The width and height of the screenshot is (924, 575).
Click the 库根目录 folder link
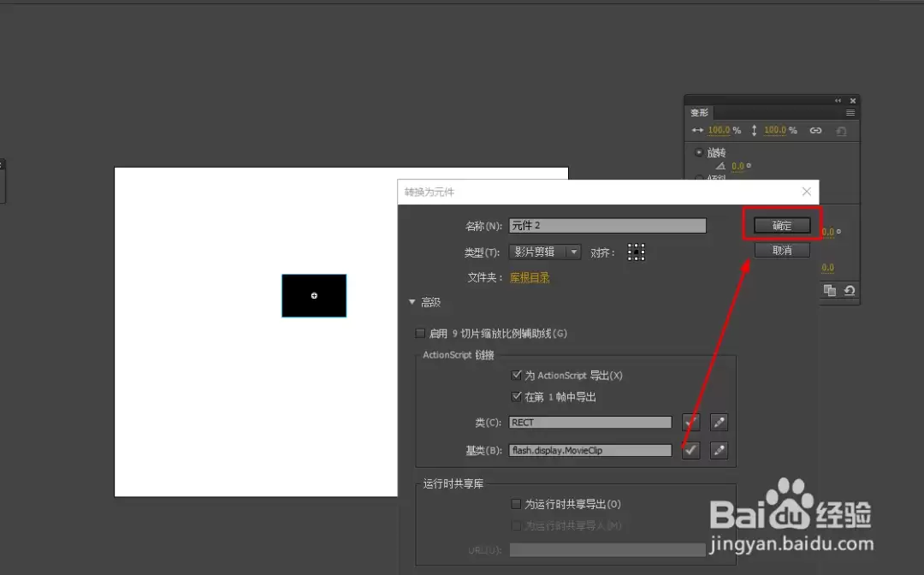(x=530, y=277)
